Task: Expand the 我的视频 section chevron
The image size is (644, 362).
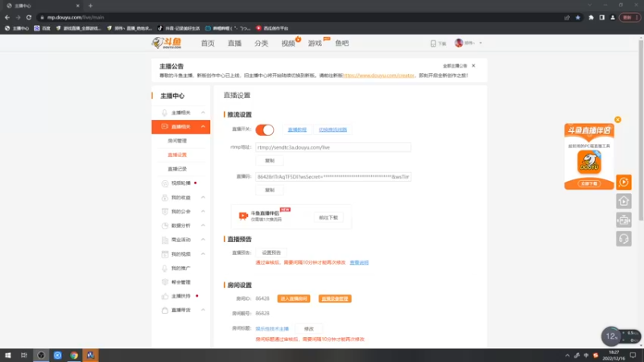Action: [x=203, y=254]
